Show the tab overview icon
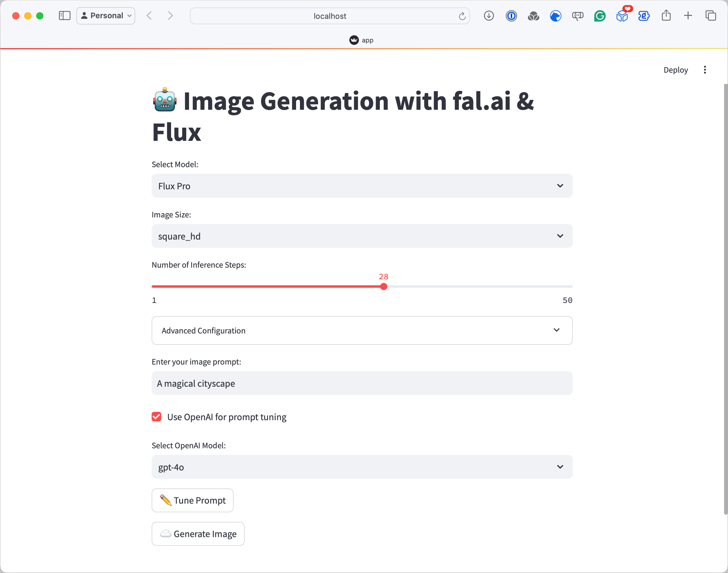Viewport: 728px width, 573px height. pos(710,16)
